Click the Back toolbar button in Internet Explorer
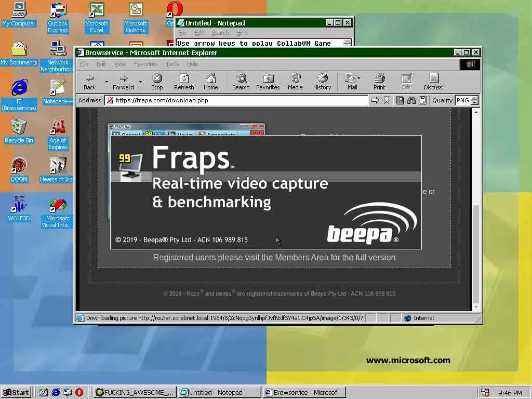532x399 pixels. click(x=89, y=82)
